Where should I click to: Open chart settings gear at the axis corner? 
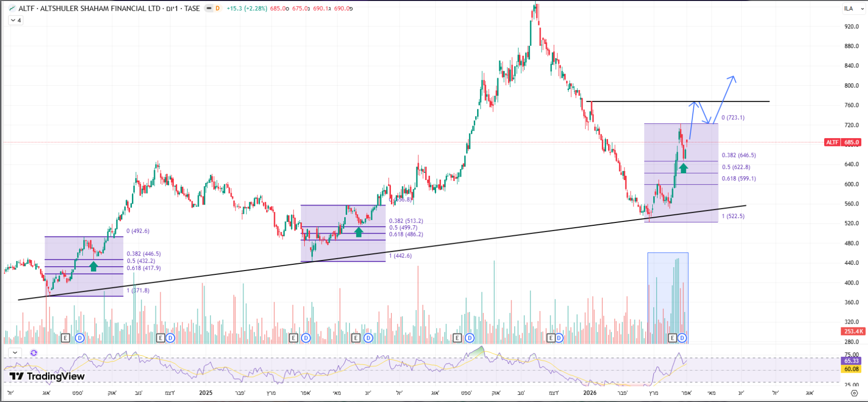pos(854,393)
